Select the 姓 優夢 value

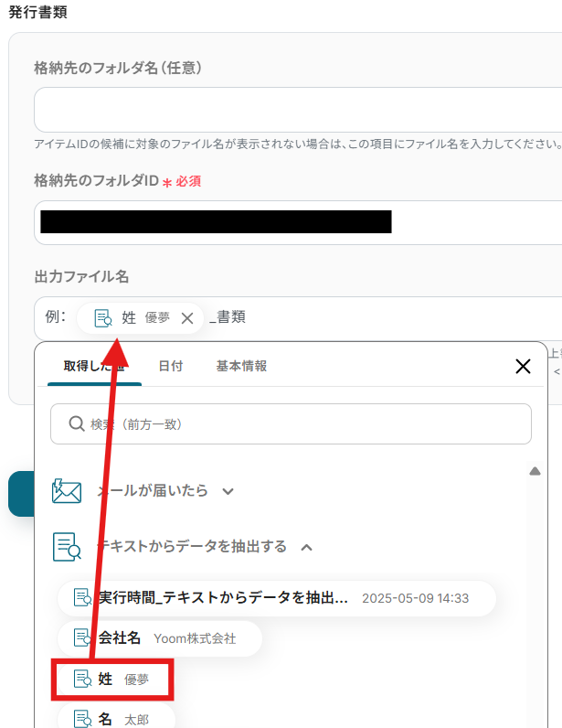coord(112,680)
